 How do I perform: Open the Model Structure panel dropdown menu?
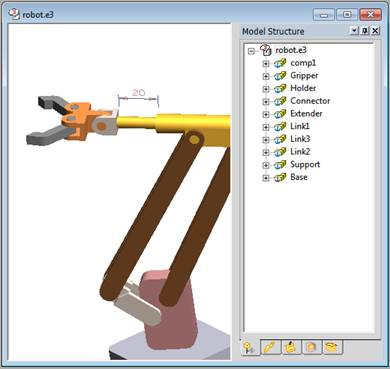[x=355, y=31]
